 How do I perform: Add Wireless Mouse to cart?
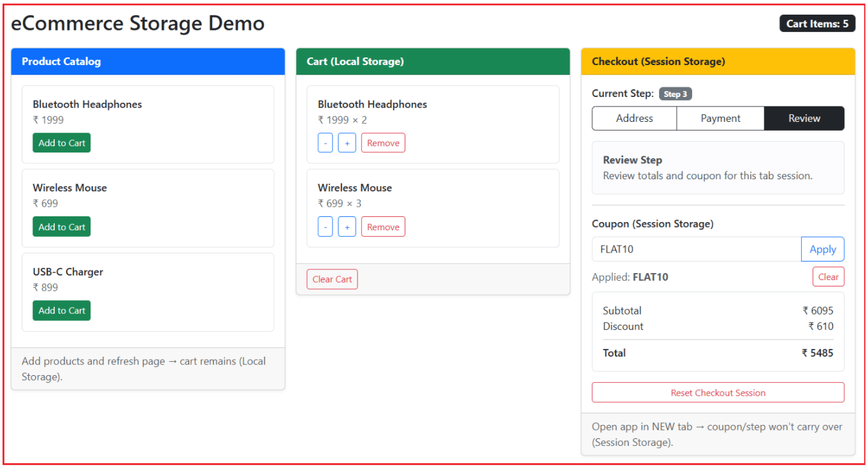(x=62, y=226)
